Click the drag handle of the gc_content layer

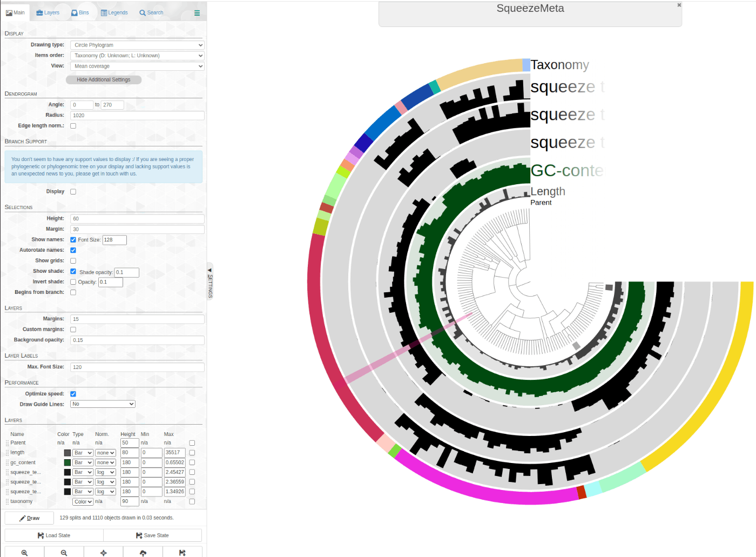tap(7, 462)
